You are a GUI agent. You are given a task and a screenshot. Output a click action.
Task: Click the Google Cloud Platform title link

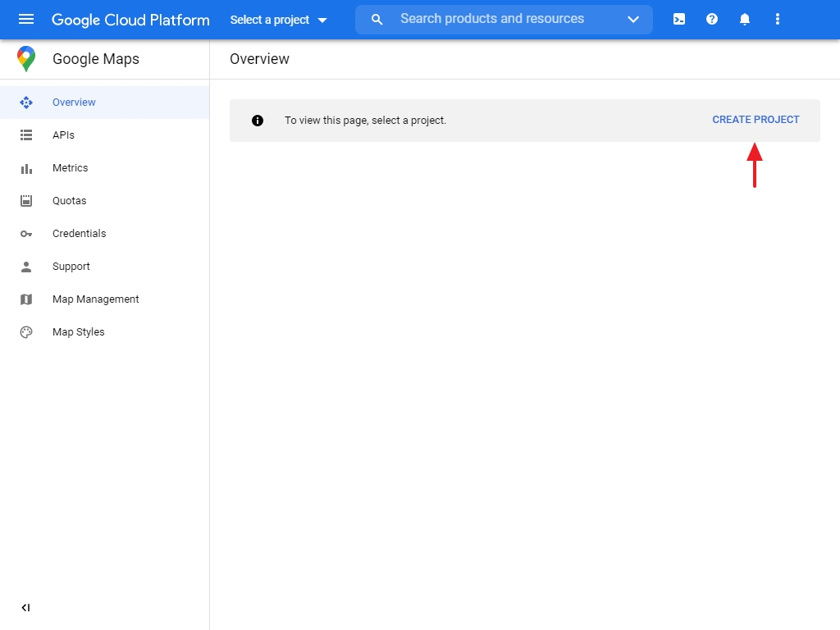130,20
